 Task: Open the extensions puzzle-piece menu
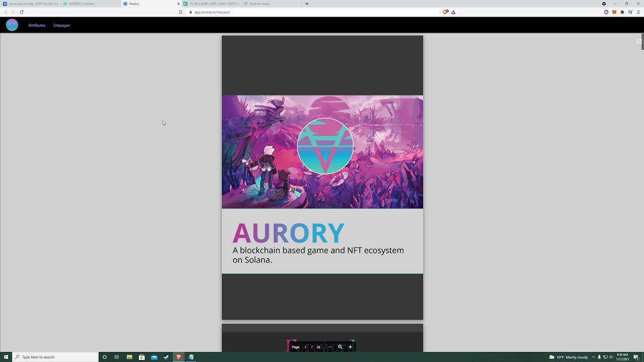[x=622, y=12]
